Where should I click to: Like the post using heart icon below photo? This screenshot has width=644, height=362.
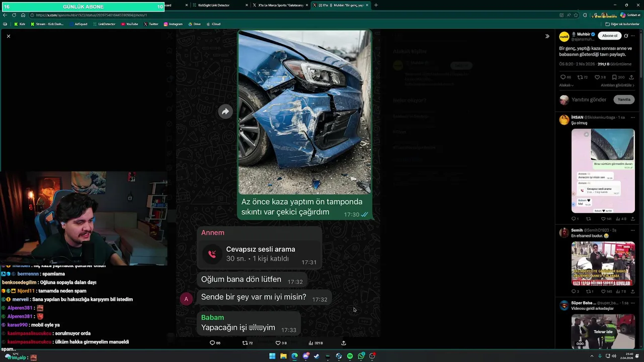pyautogui.click(x=278, y=343)
